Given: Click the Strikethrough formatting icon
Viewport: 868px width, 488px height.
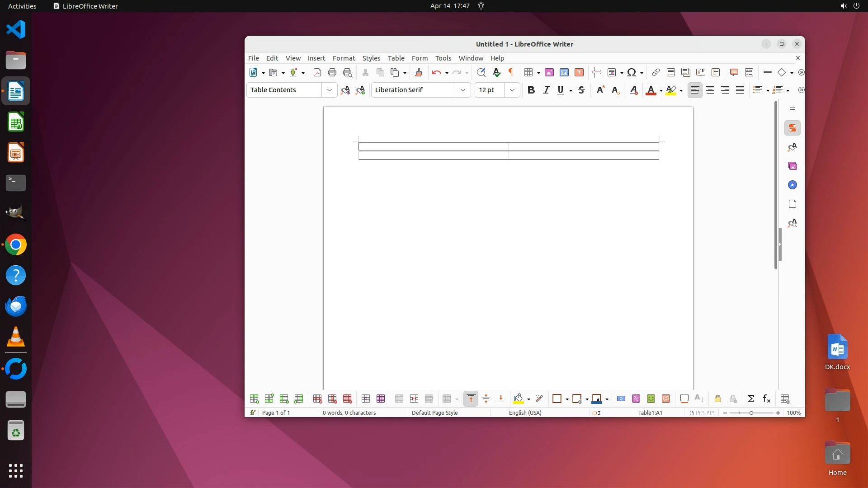Looking at the screenshot, I should point(581,90).
